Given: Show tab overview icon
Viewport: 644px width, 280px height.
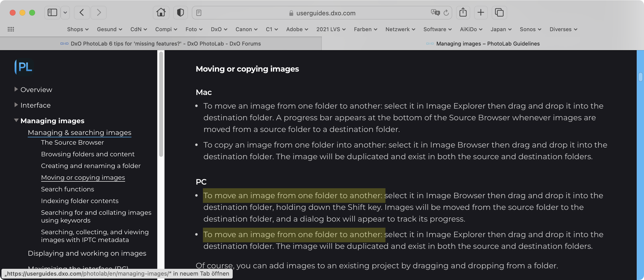Looking at the screenshot, I should [x=499, y=12].
